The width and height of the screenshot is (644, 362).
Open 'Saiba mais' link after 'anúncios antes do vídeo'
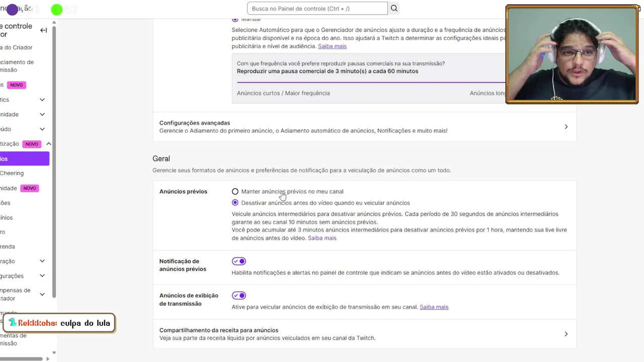click(x=322, y=238)
